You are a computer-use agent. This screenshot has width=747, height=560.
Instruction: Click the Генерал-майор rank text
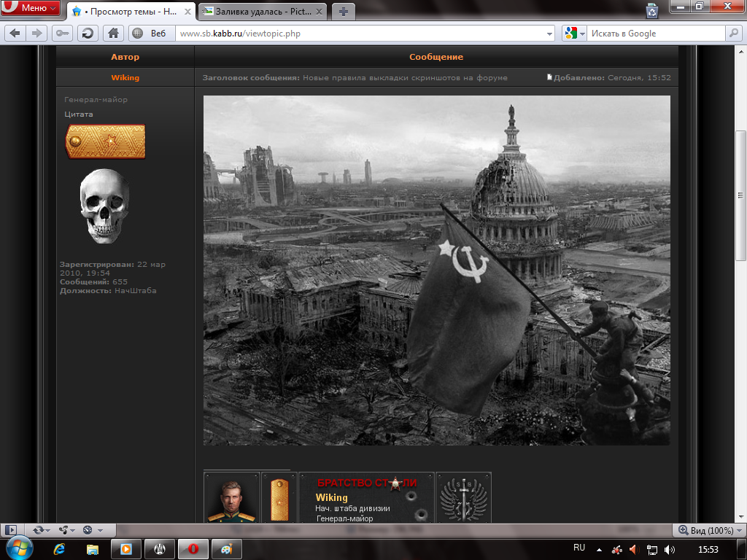pyautogui.click(x=96, y=99)
